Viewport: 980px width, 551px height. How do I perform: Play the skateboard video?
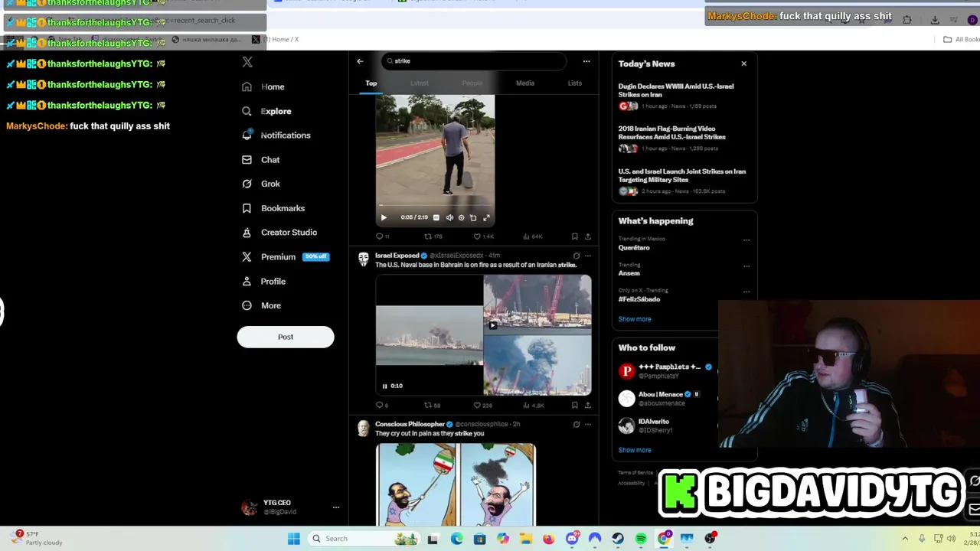coord(384,217)
